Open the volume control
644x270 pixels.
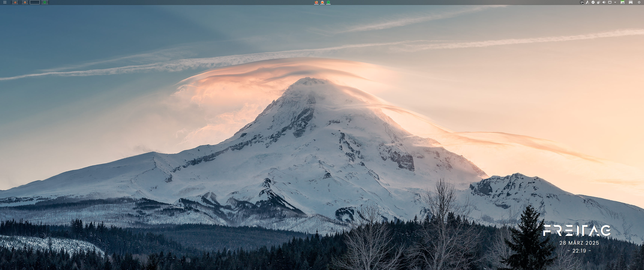pos(604,2)
